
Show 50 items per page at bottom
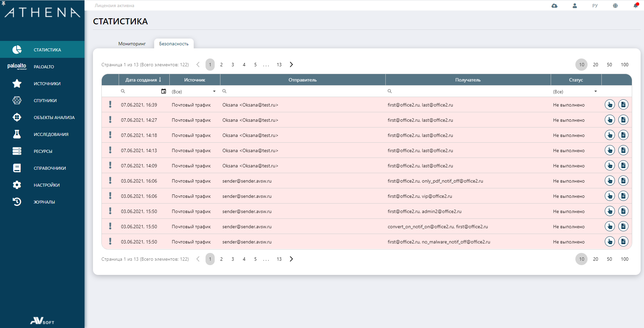pos(610,259)
